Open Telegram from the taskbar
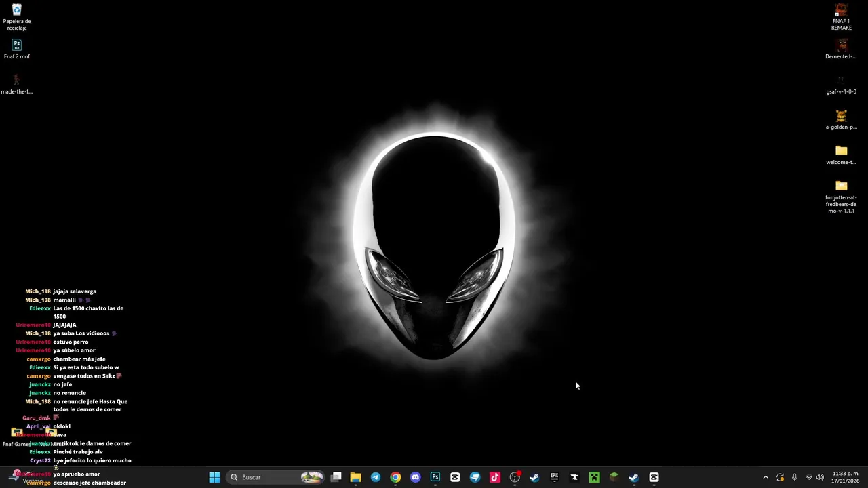The width and height of the screenshot is (868, 488). pos(376,477)
